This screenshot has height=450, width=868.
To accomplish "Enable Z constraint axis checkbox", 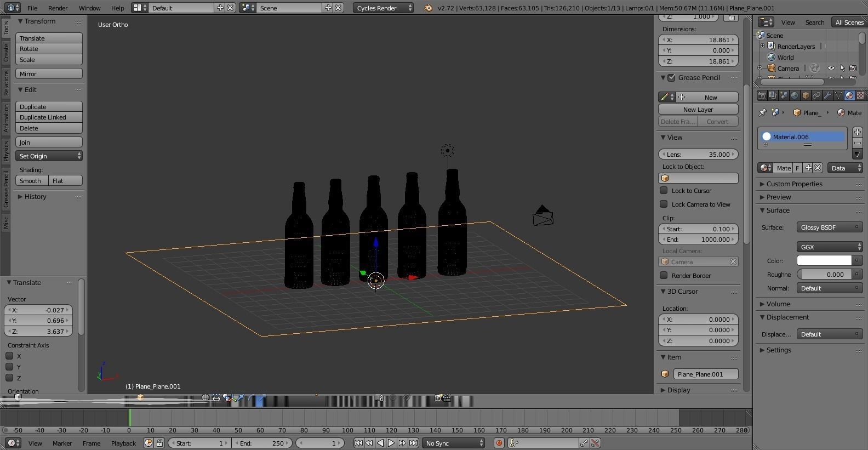I will pyautogui.click(x=9, y=378).
